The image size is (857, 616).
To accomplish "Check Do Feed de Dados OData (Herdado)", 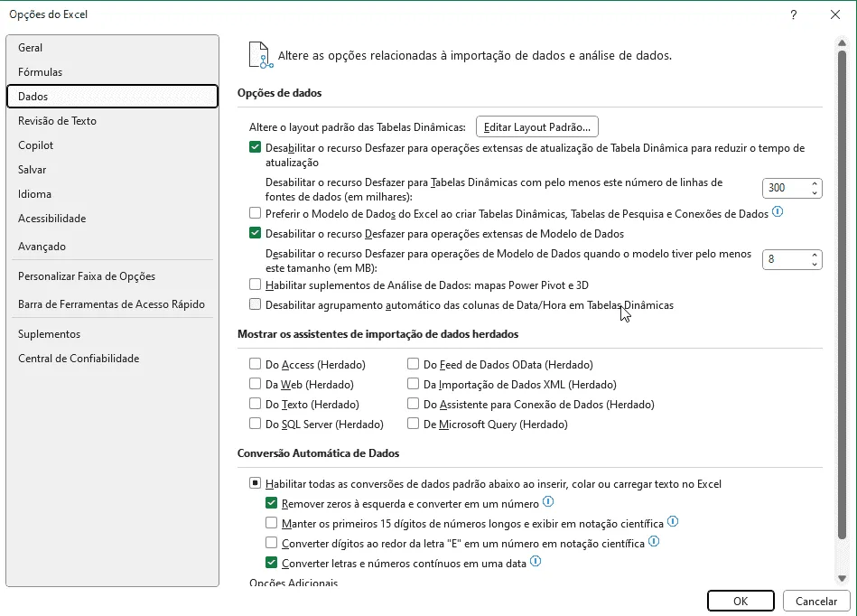I will [x=414, y=364].
